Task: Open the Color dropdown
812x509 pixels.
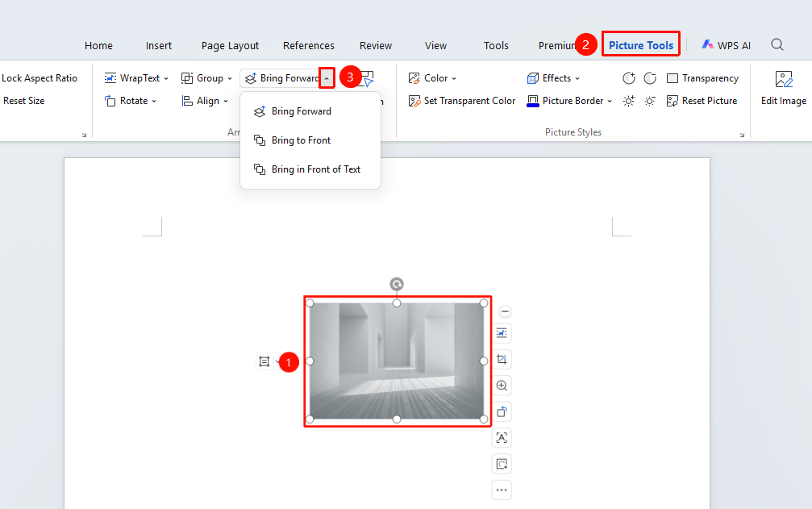Action: click(432, 78)
